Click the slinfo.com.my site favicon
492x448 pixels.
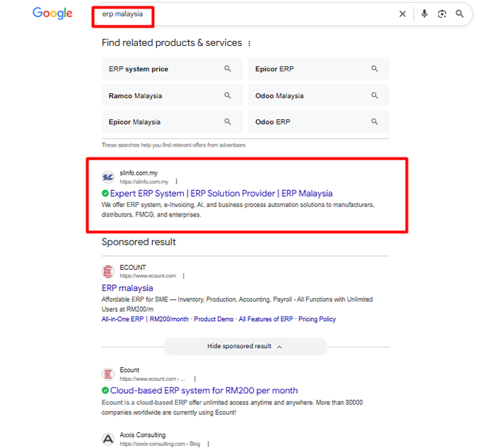coord(108,177)
